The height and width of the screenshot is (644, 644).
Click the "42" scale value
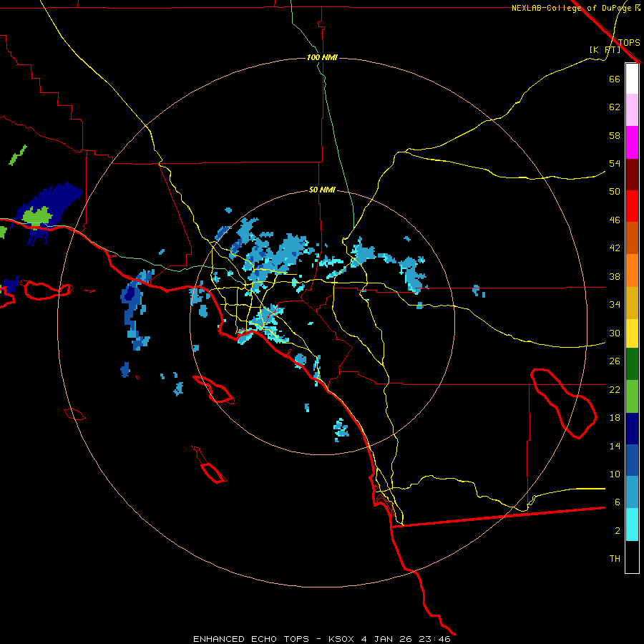(615, 248)
